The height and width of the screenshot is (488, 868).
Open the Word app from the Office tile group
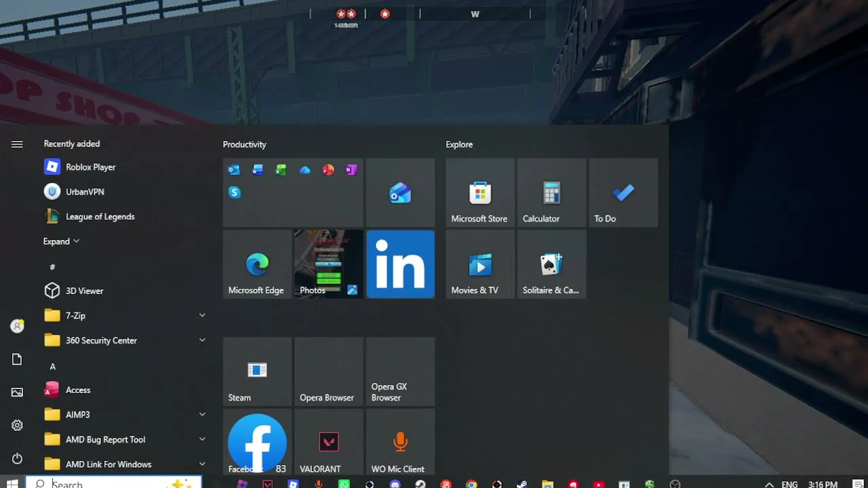258,169
